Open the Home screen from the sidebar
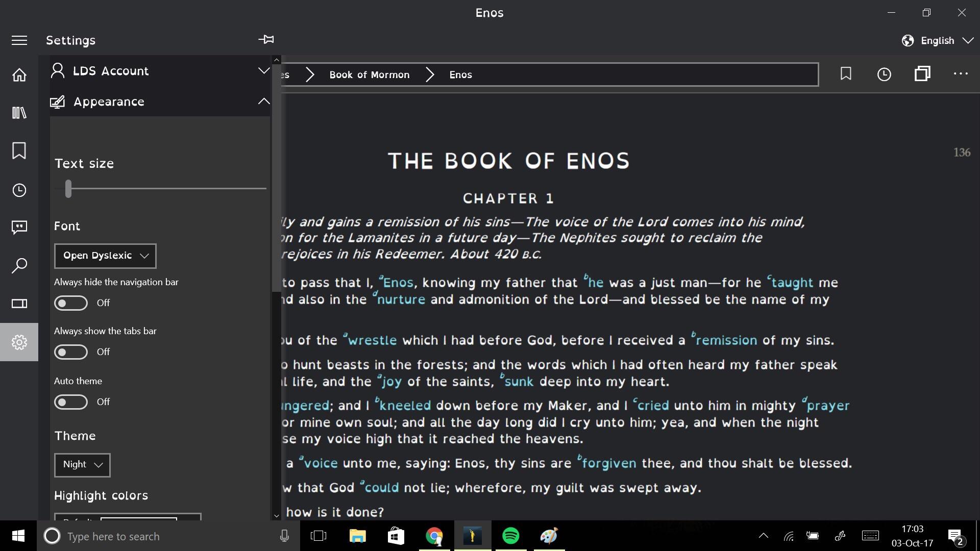Viewport: 980px width, 551px height. coord(19,75)
